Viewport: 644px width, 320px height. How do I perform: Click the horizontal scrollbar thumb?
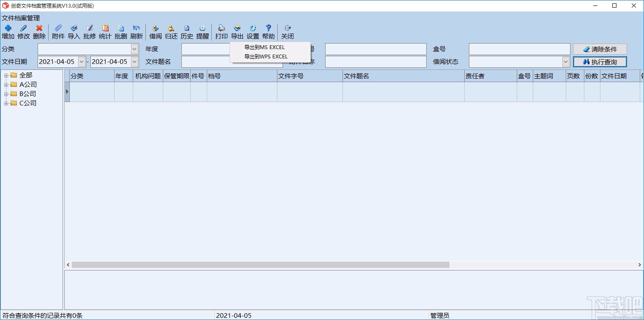(260, 265)
